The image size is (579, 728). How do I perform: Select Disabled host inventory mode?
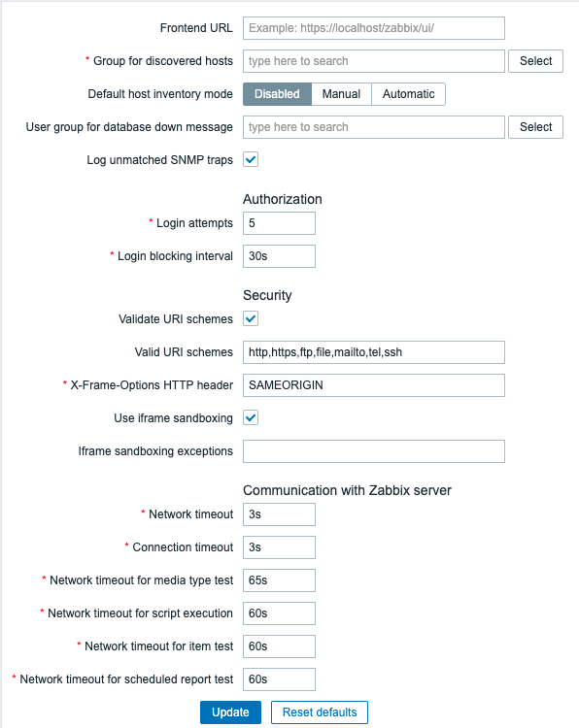[277, 94]
